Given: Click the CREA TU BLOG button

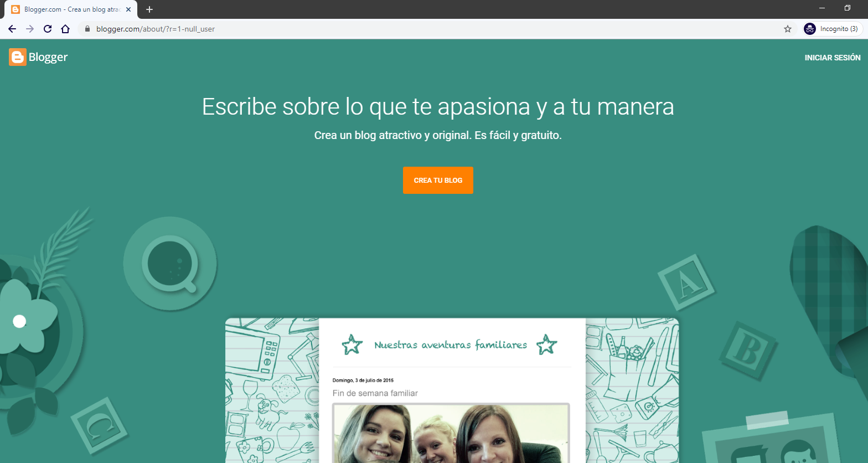Looking at the screenshot, I should (438, 180).
